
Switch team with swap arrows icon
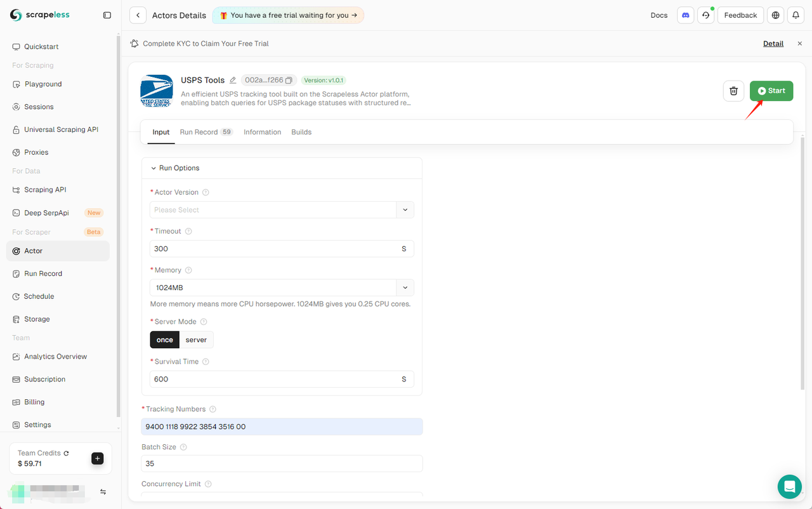click(x=103, y=492)
